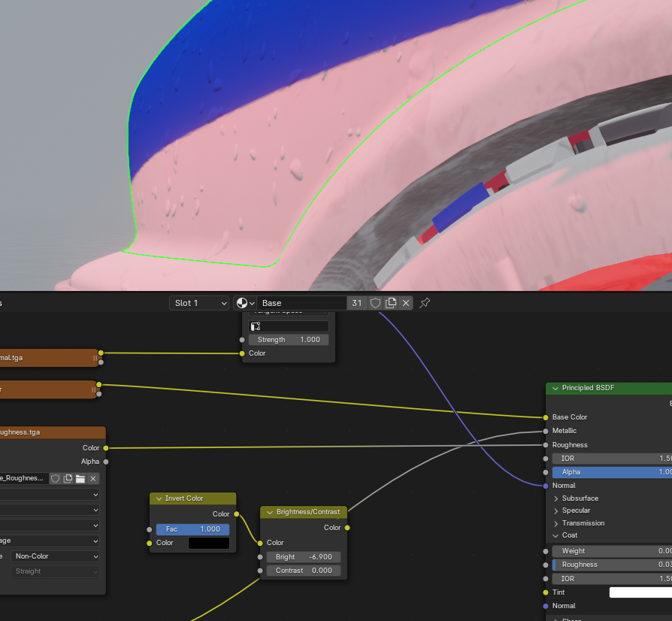Open the image source dropdown ending in 'age'
Viewport: 672px width, 621px height.
click(50, 541)
